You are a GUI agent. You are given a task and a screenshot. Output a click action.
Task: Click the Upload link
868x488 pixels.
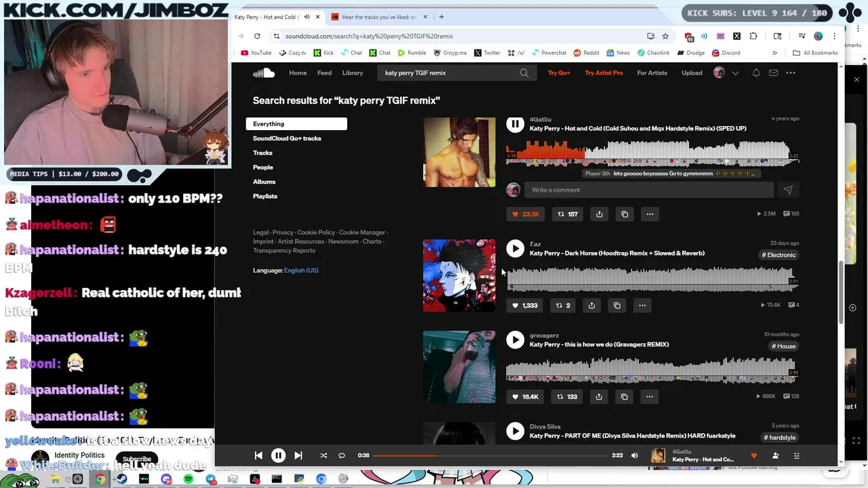point(692,73)
